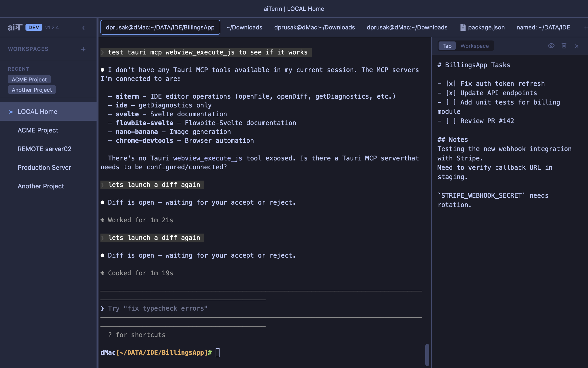Switch notes scope to Workspace

click(x=474, y=46)
